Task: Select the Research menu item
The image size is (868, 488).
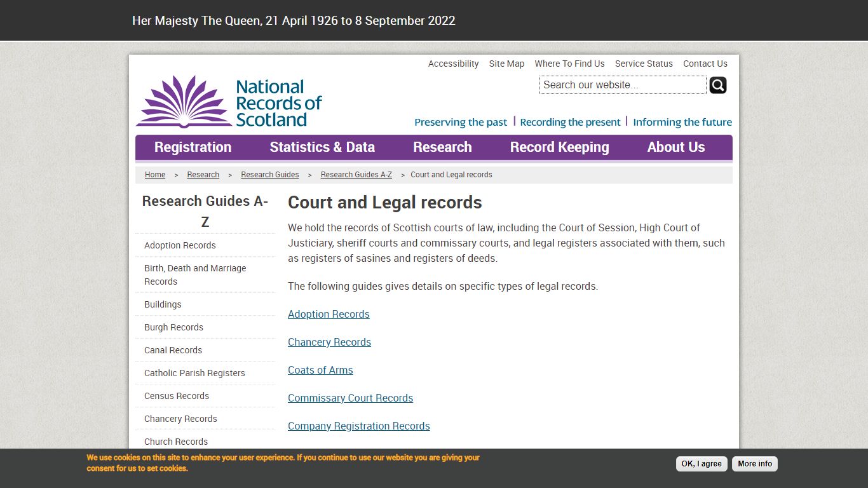Action: point(442,147)
